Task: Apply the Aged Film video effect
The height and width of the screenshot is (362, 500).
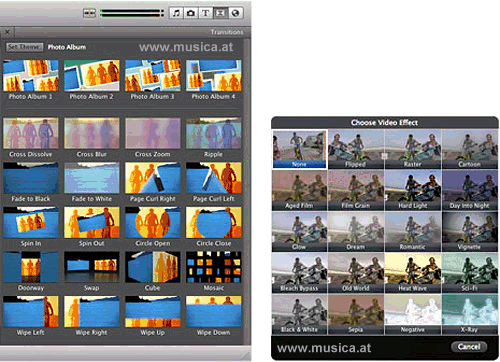Action: point(299,190)
